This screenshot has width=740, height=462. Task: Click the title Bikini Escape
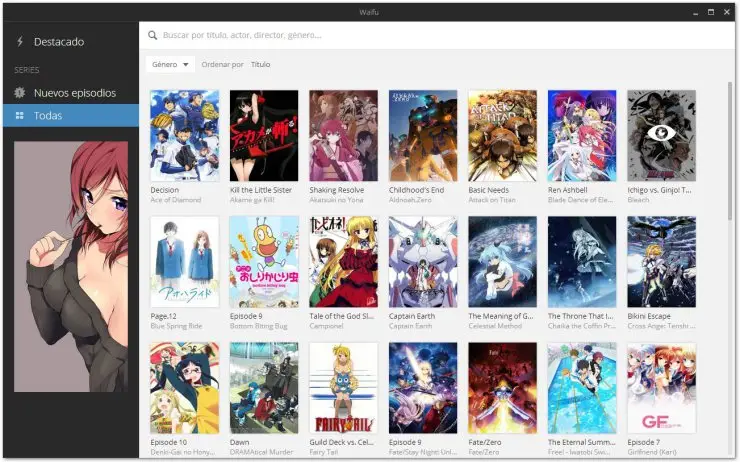point(649,316)
